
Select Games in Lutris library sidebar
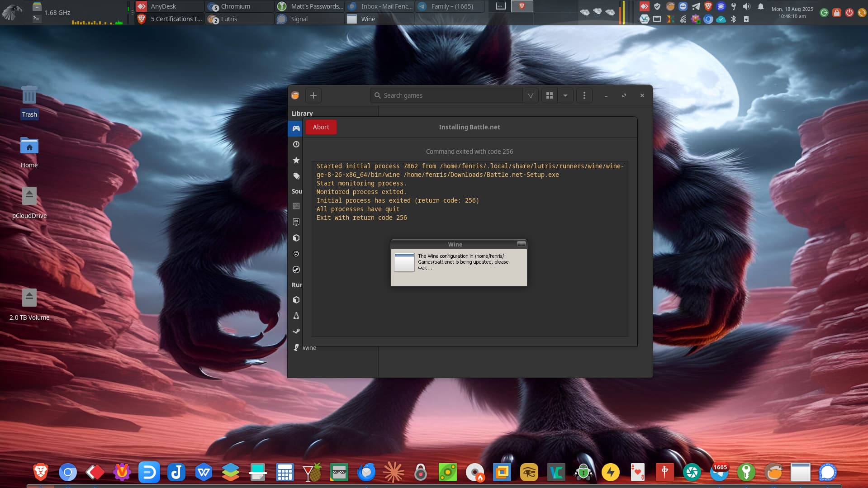[x=296, y=128]
